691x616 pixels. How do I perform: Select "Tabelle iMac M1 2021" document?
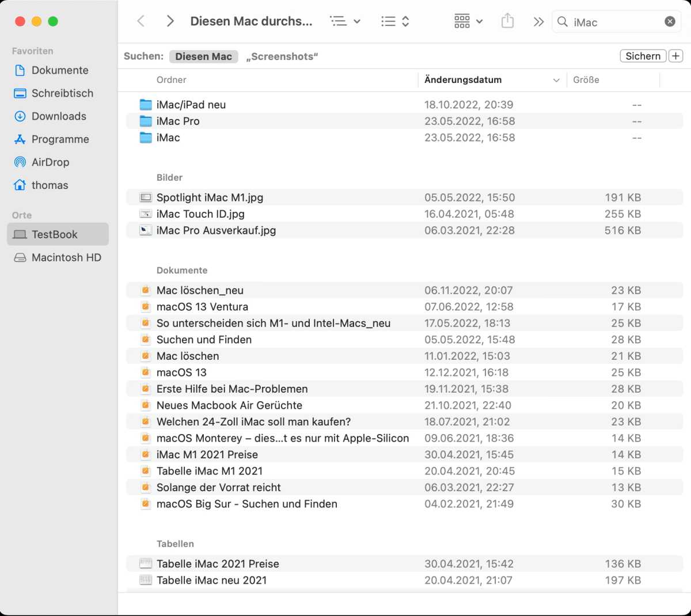pyautogui.click(x=405, y=471)
